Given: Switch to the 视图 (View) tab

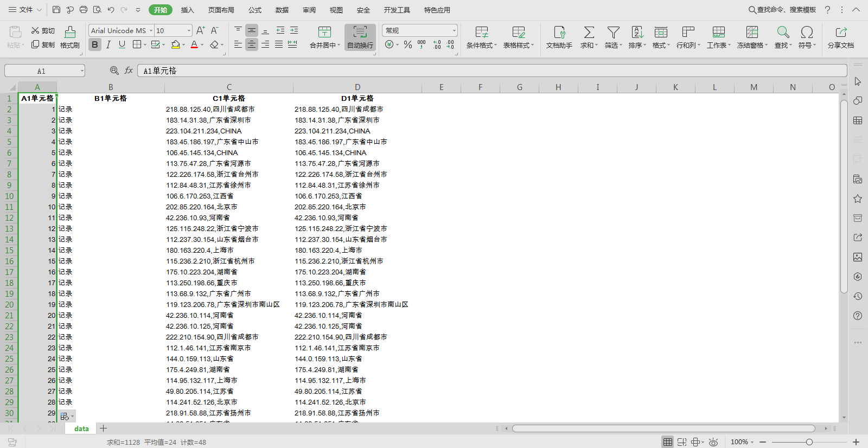Looking at the screenshot, I should click(336, 10).
